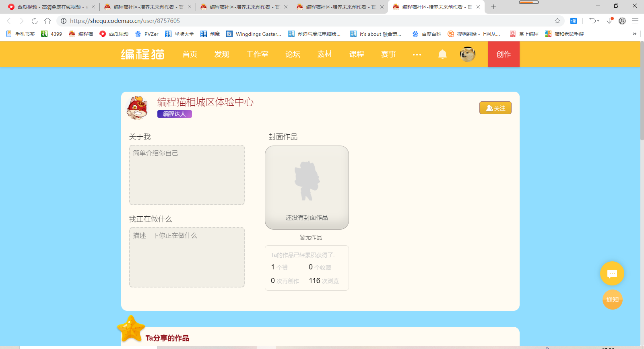Open the downloads icon in toolbar

[609, 21]
